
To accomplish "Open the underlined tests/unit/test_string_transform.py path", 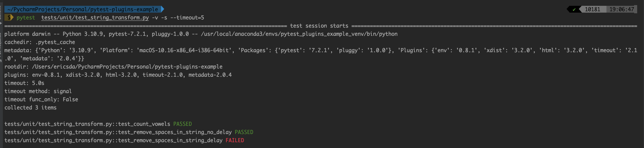I will click(x=95, y=18).
